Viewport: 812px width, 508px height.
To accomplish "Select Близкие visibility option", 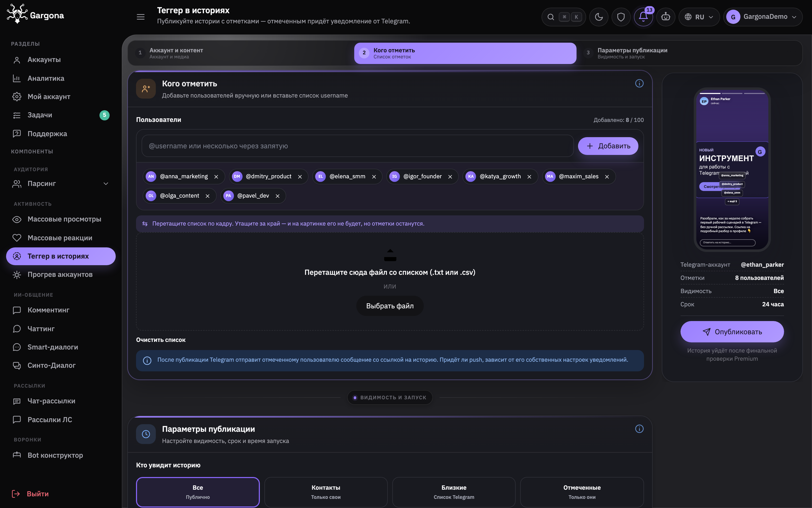I will [454, 492].
